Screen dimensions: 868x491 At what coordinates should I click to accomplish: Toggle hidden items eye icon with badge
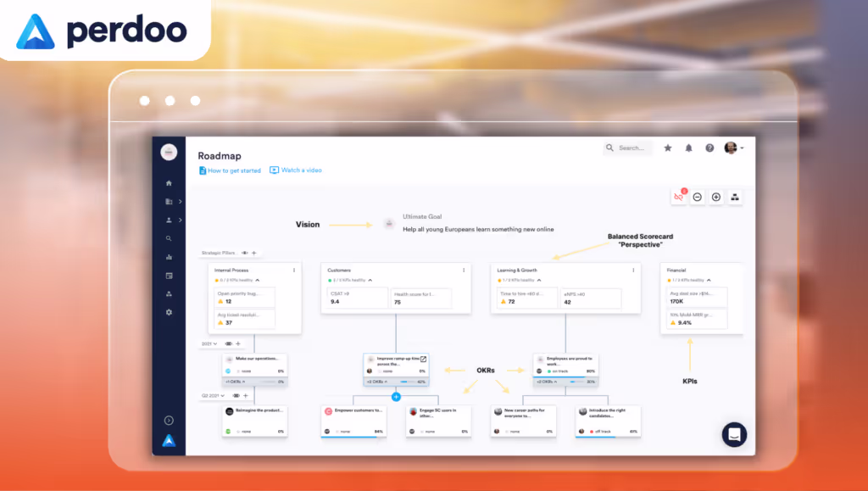tap(678, 197)
